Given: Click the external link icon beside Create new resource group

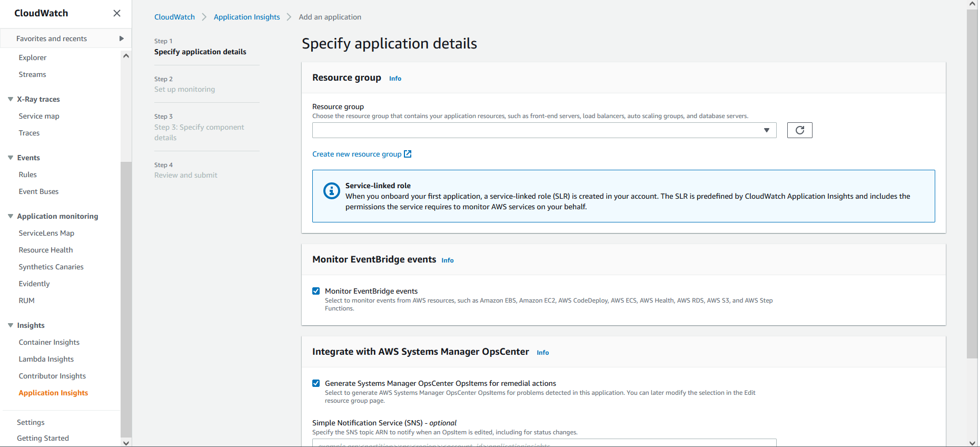Looking at the screenshot, I should tap(408, 154).
